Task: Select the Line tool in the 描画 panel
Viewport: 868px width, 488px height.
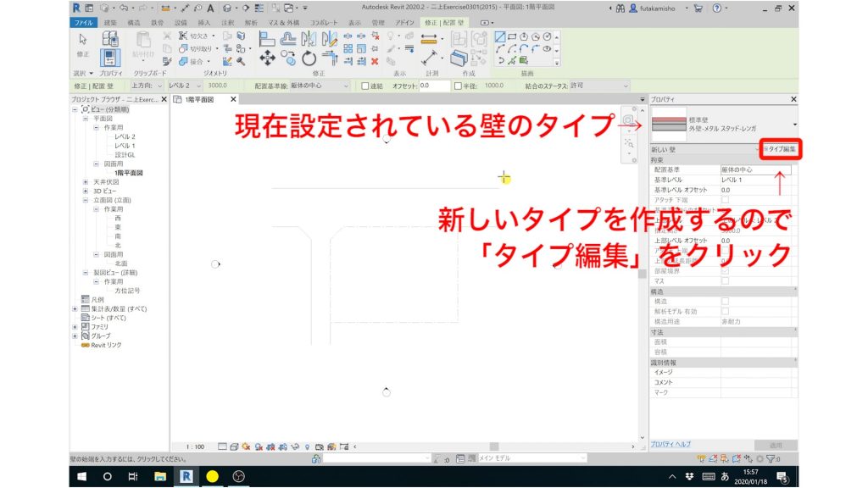Action: click(x=499, y=37)
